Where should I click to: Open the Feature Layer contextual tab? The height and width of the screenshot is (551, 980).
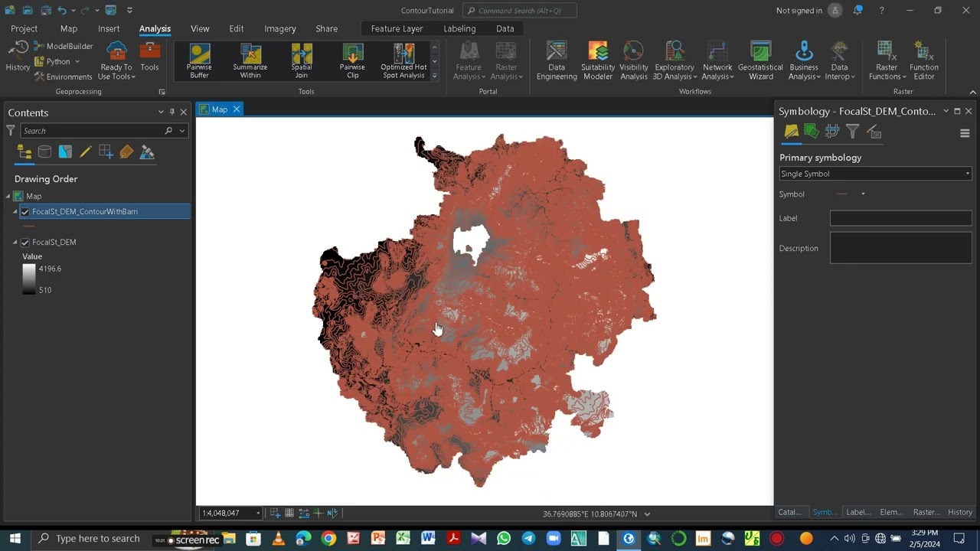[x=397, y=28]
